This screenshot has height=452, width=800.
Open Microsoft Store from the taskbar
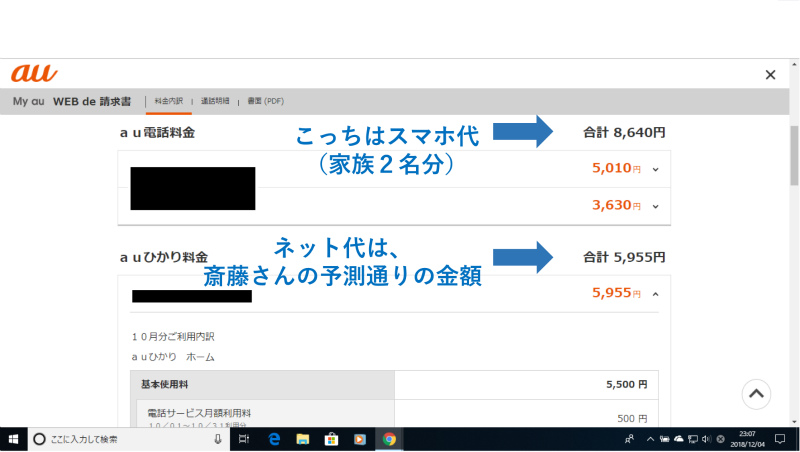[x=331, y=439]
